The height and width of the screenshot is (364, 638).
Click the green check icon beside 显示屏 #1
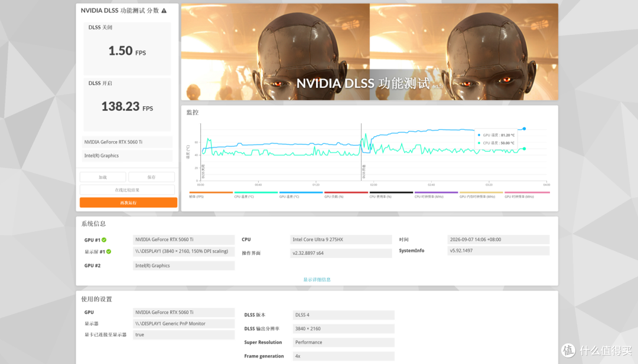tap(109, 252)
